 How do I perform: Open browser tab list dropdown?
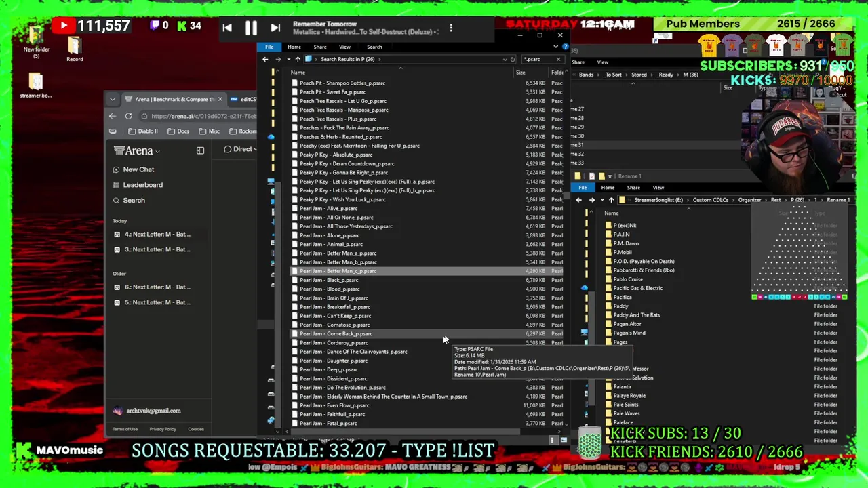(x=113, y=99)
